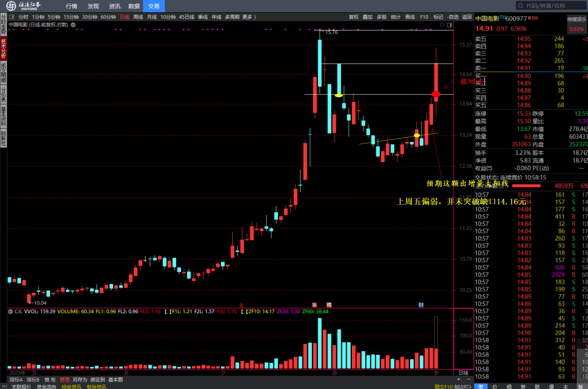
Task: Zoom in chart with plus icon
Action: pos(458,379)
